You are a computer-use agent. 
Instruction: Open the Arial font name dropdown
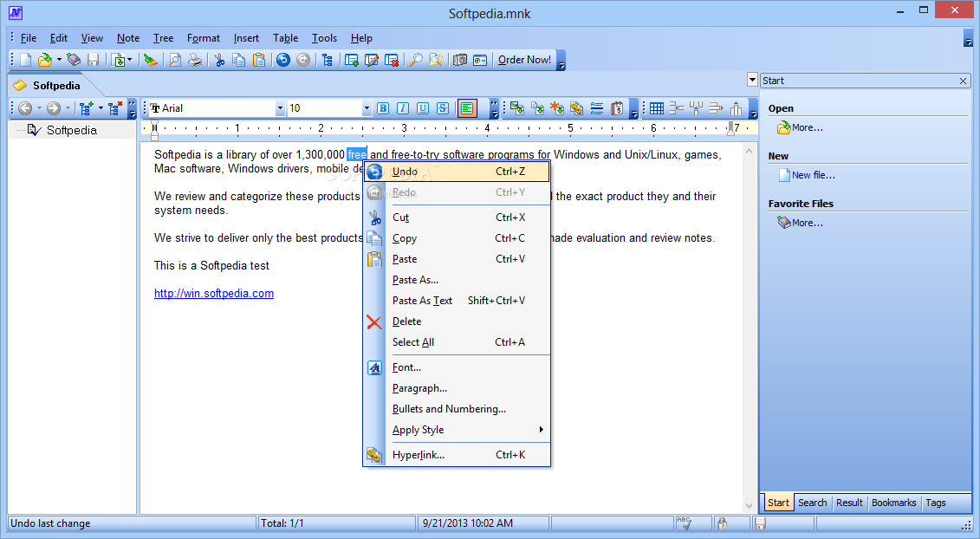280,109
